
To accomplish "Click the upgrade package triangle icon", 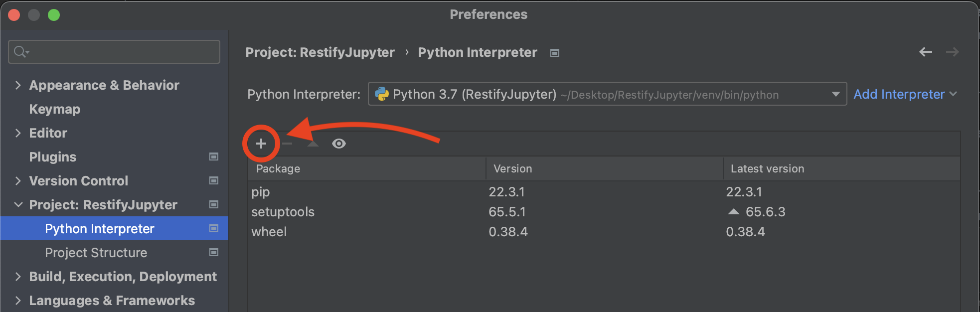I will [x=313, y=144].
